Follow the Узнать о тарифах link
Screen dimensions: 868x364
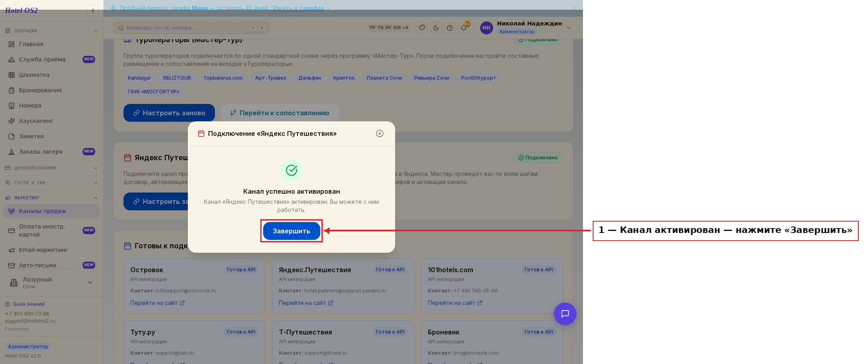(x=298, y=8)
